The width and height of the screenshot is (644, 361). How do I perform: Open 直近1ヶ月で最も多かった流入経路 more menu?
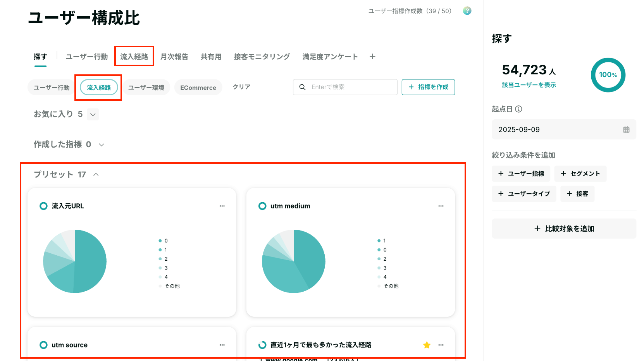click(x=441, y=345)
